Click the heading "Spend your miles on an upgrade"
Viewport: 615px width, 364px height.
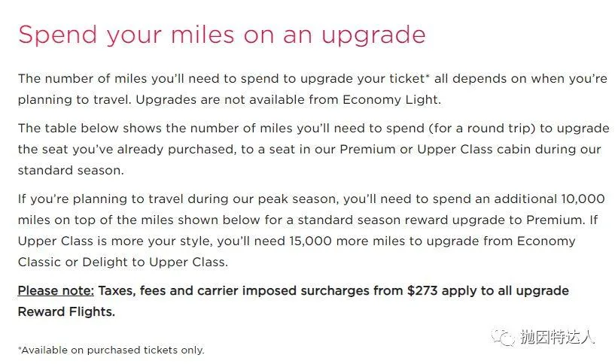click(x=221, y=34)
